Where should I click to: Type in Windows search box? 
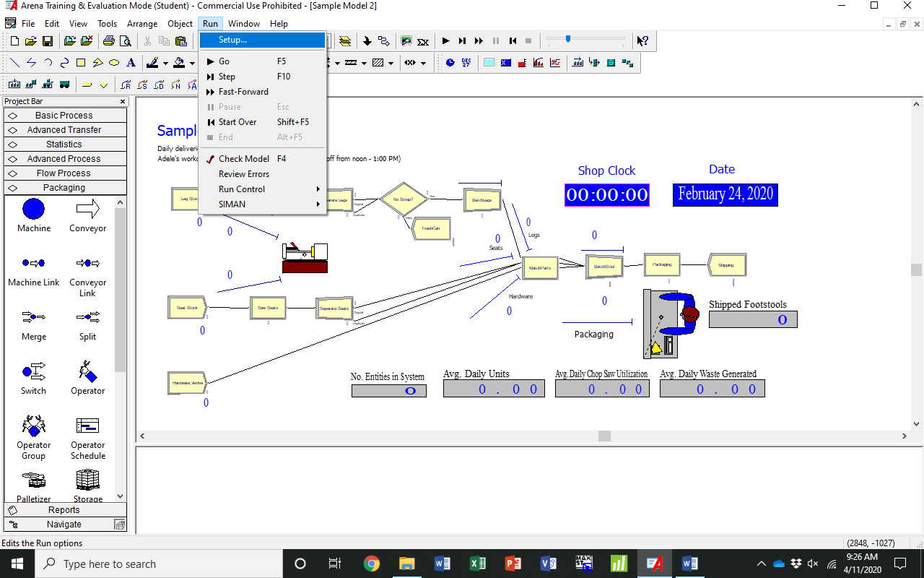(x=160, y=564)
